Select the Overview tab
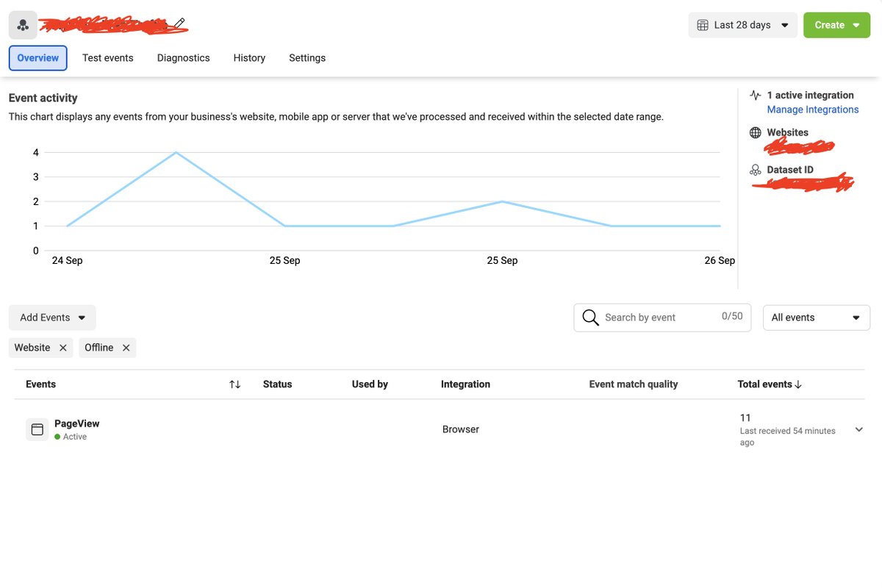882x588 pixels. [x=38, y=58]
